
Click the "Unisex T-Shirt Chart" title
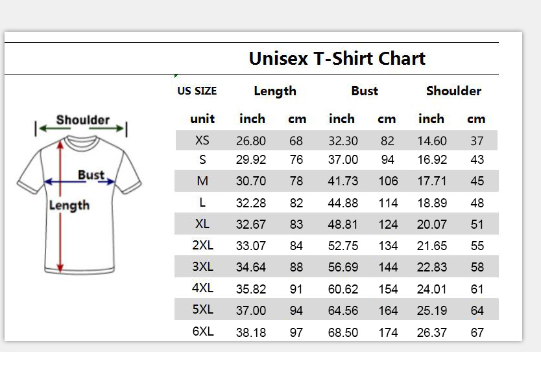click(337, 58)
